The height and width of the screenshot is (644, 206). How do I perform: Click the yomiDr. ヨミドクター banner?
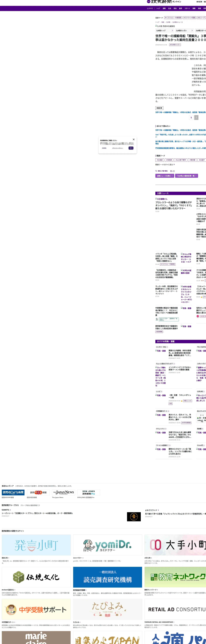[x=108, y=545]
